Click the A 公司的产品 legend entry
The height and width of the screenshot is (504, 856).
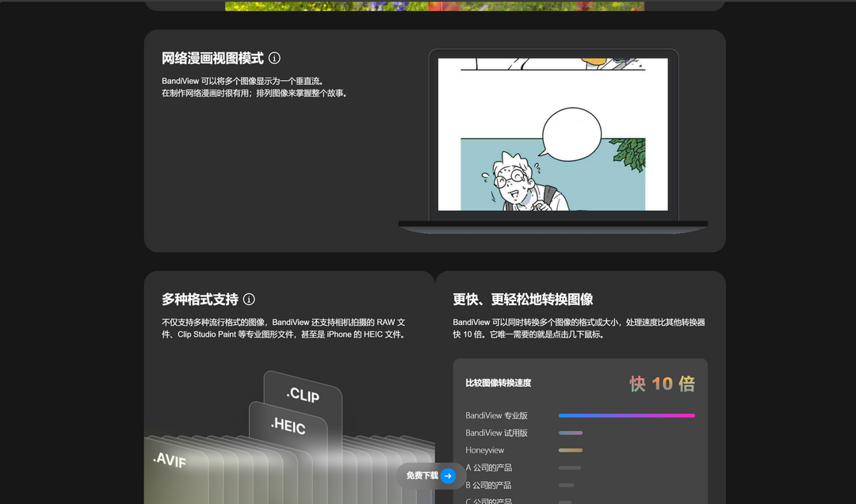490,468
